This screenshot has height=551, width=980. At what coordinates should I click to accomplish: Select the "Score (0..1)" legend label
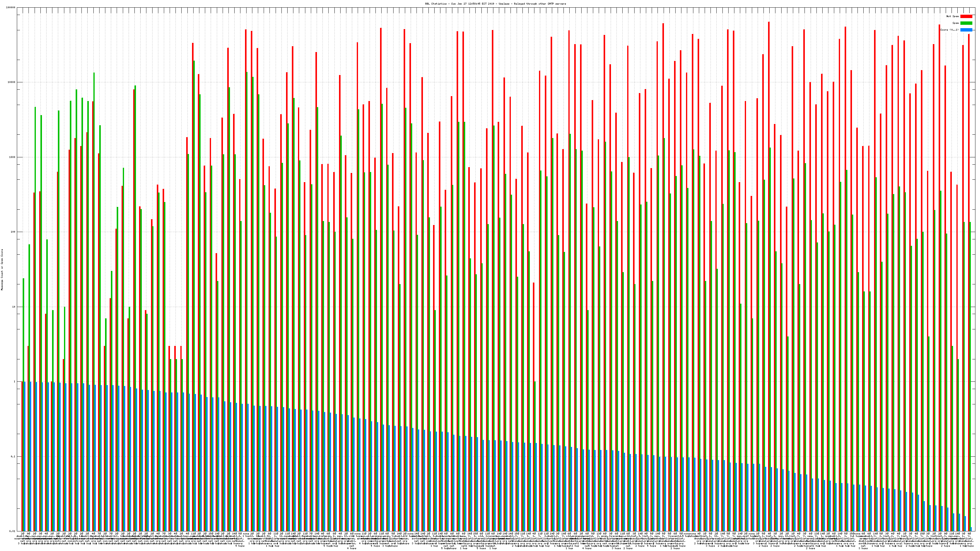950,30
